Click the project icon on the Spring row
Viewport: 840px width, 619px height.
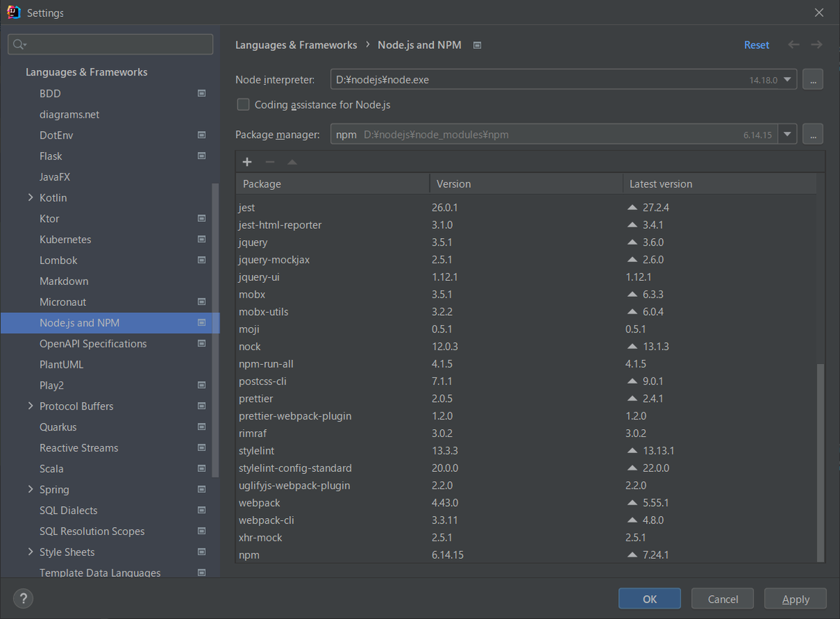(202, 489)
